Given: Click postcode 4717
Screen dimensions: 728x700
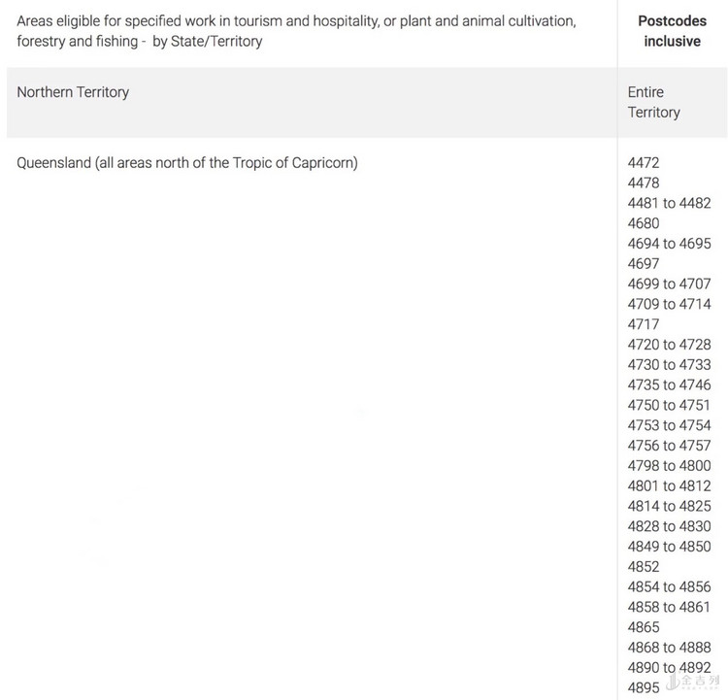Looking at the screenshot, I should coord(644,324).
